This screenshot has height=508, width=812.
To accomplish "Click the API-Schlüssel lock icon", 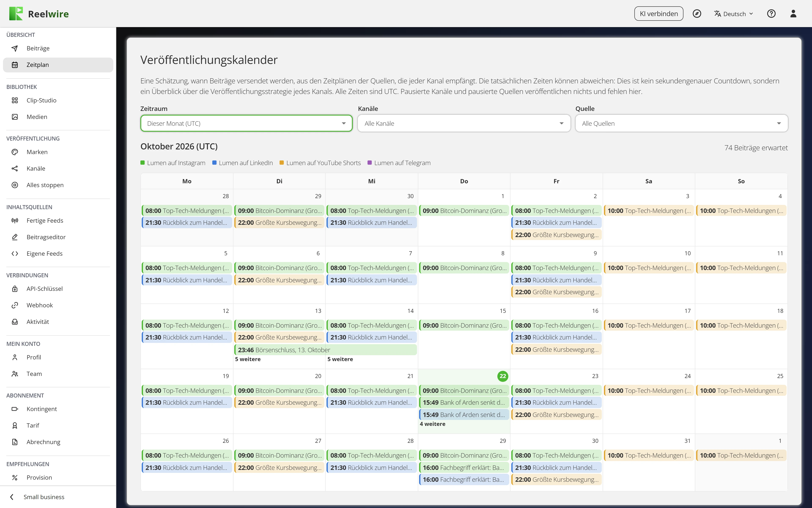I will [x=15, y=289].
